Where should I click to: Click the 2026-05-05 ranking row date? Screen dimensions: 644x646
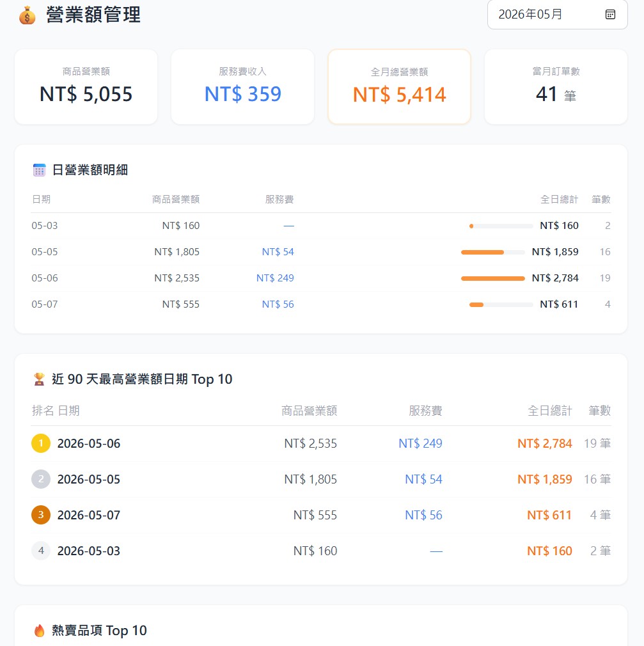[89, 479]
